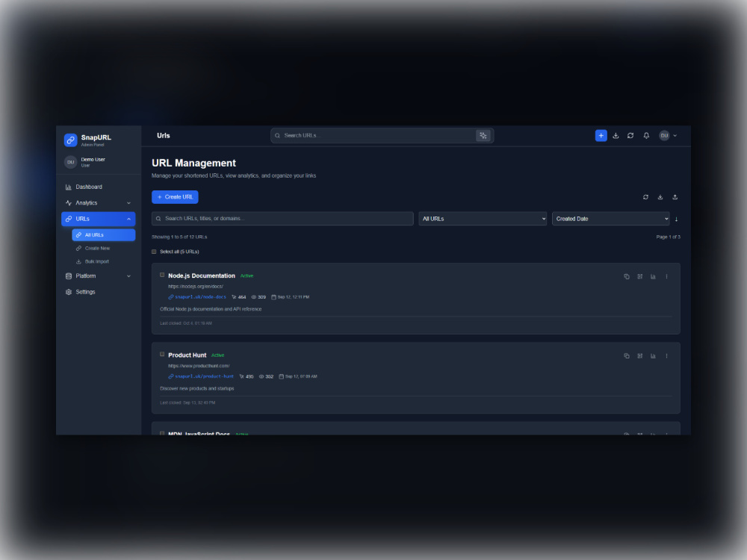Open the analytics chart for Node.js Documentation
Image resolution: width=747 pixels, height=560 pixels.
(653, 277)
